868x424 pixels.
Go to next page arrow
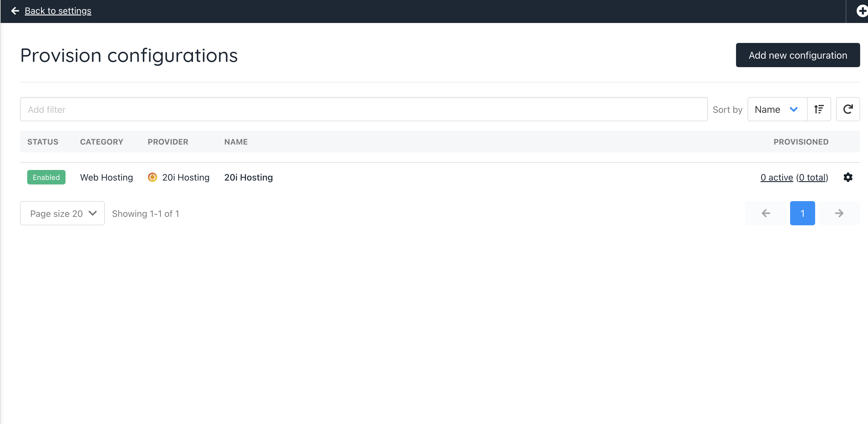coord(839,214)
